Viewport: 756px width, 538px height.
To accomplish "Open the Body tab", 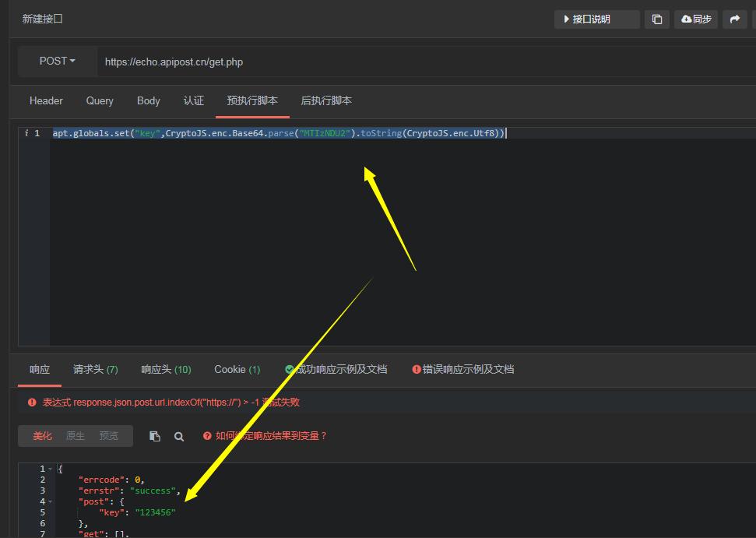I will 148,100.
